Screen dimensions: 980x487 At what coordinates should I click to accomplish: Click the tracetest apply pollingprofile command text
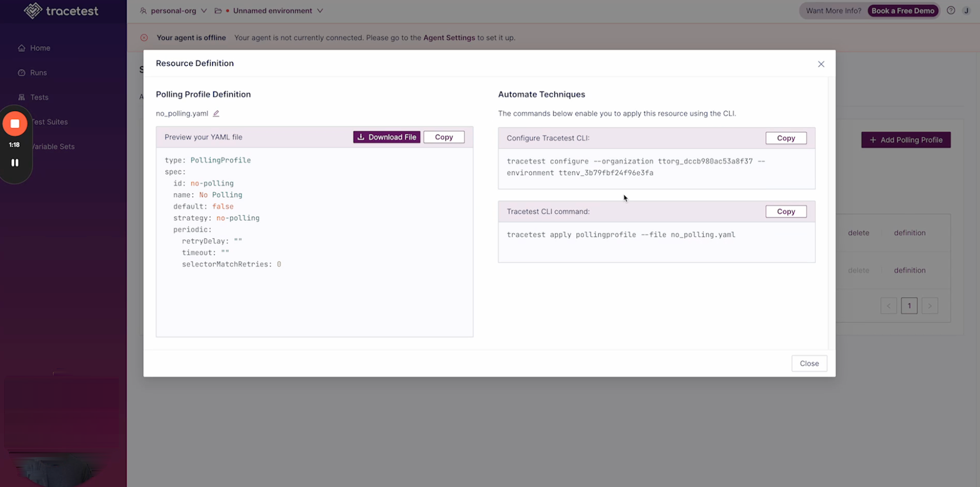[621, 234]
